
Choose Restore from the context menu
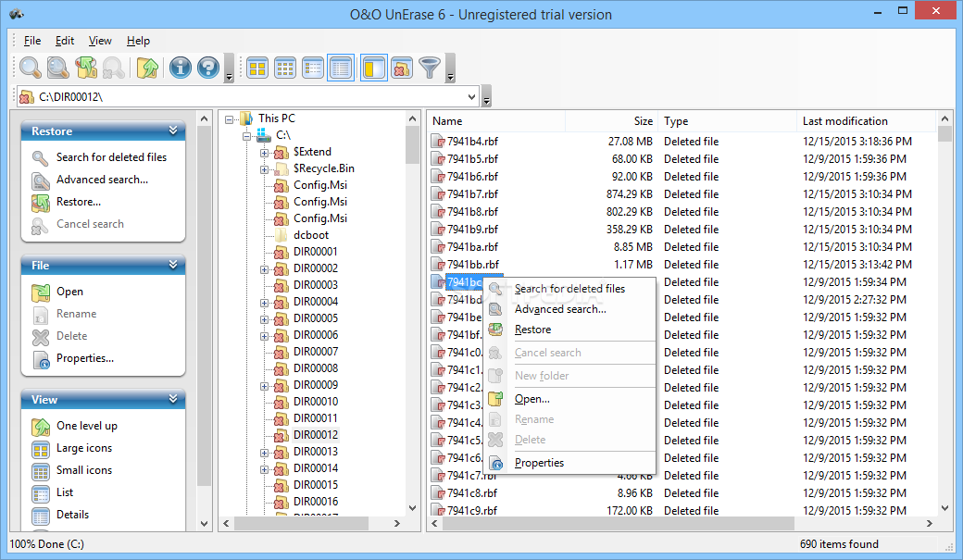(533, 330)
